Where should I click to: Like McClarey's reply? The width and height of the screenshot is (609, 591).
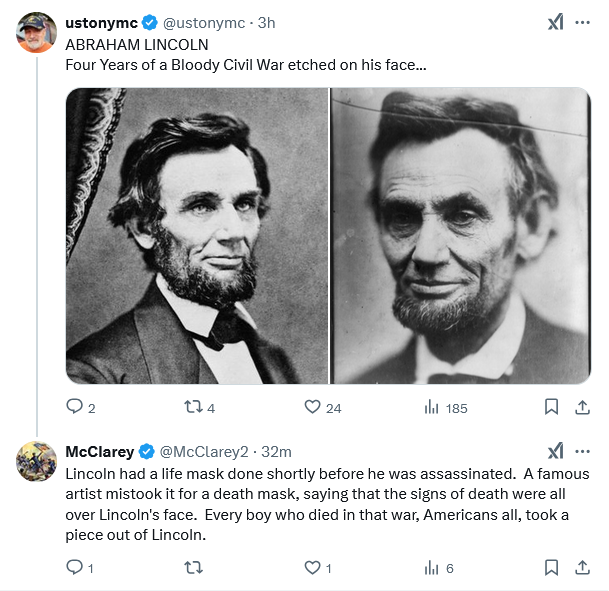click(x=312, y=568)
